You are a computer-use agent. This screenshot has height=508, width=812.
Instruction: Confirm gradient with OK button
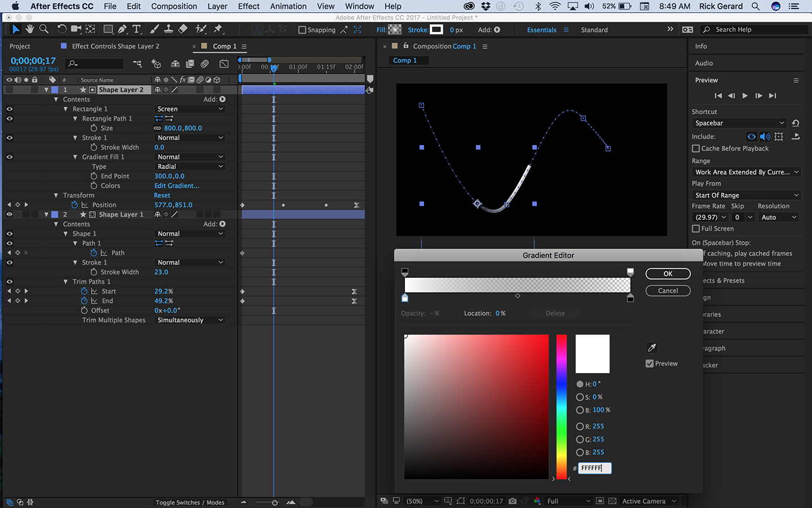click(x=668, y=274)
